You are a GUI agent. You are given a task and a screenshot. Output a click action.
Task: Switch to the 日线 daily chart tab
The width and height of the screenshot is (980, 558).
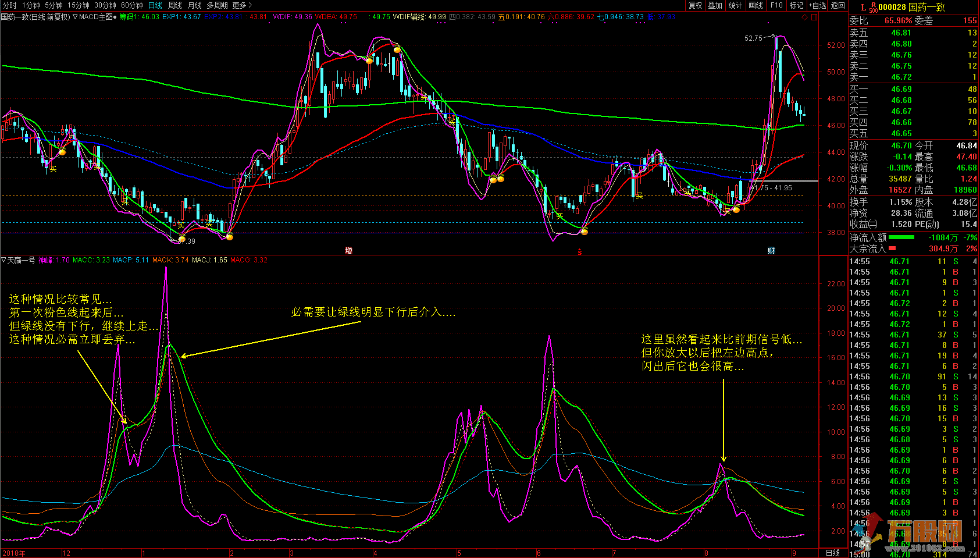(x=155, y=5)
